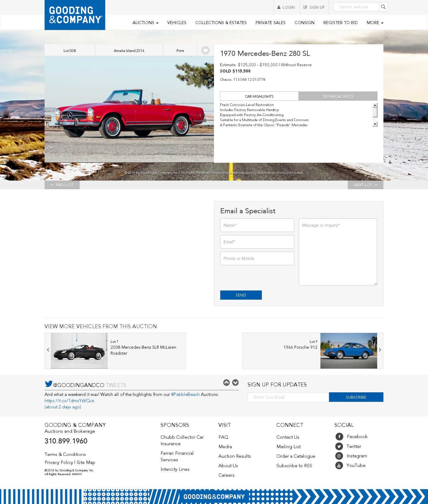The height and width of the screenshot is (504, 428).
Task: Open Order a Catalogue link
Action: pos(296,456)
